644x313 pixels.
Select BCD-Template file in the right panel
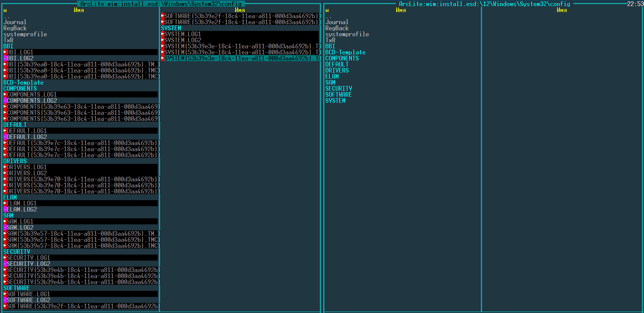345,52
